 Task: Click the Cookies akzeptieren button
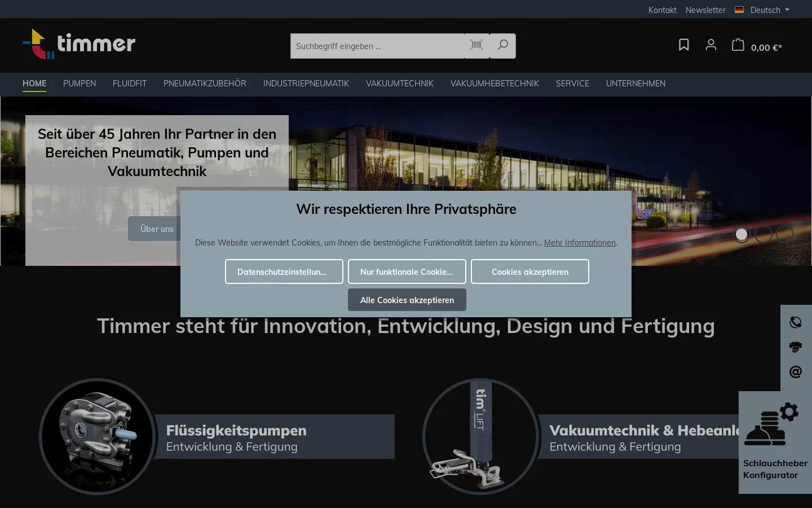[530, 271]
